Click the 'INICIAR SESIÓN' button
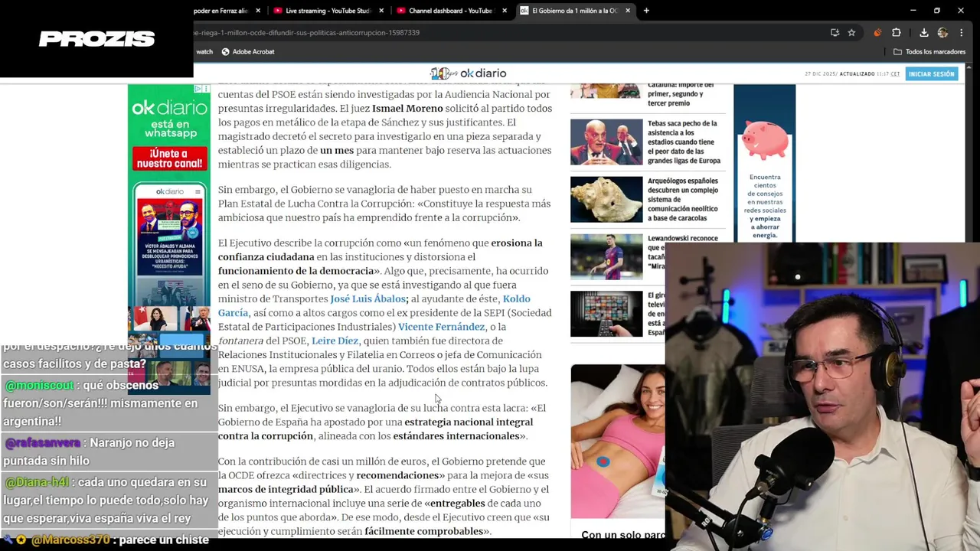 tap(931, 74)
